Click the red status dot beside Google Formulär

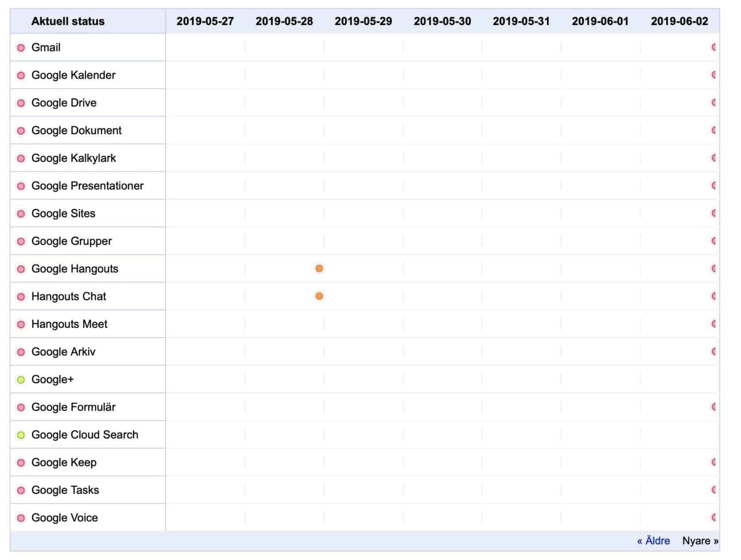tap(21, 407)
